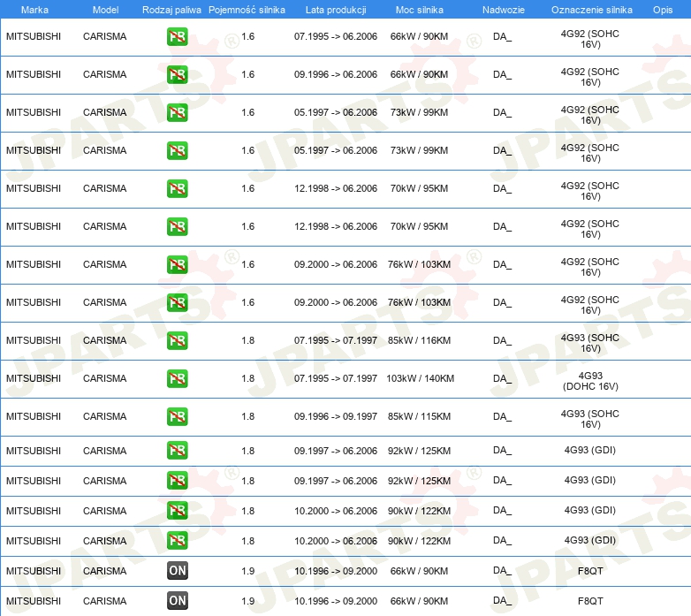
Task: Click the PB petrol icon in the 07.1995 66kW row
Action: [177, 37]
